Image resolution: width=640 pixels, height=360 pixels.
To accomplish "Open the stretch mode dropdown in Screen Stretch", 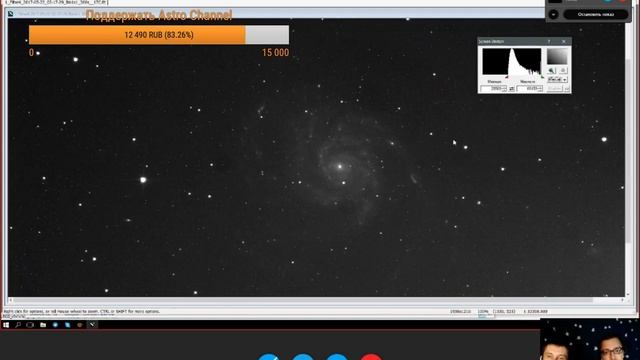I will pyautogui.click(x=558, y=80).
